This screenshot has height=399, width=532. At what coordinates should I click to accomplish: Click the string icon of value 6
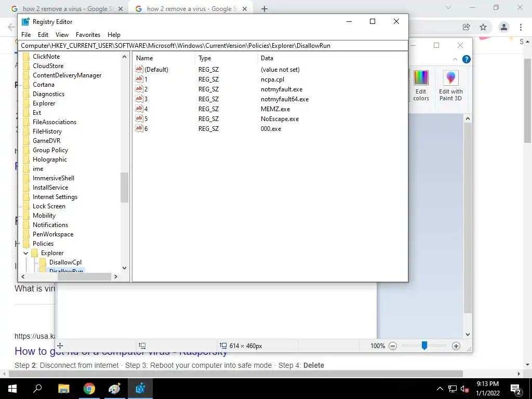139,128
